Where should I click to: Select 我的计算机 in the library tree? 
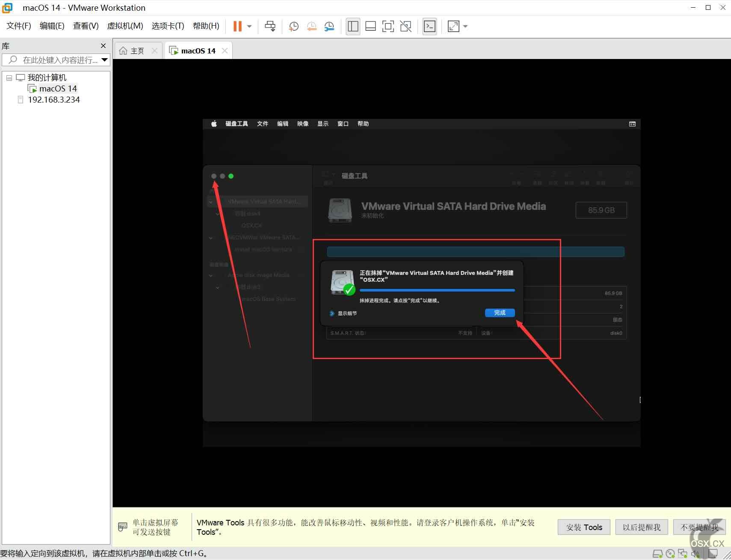(x=47, y=77)
